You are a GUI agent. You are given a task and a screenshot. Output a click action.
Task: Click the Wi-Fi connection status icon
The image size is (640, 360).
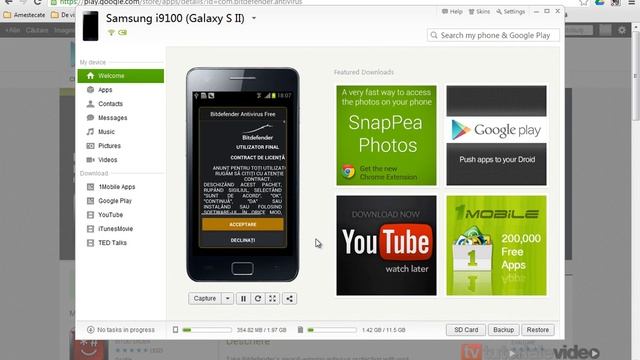[x=111, y=33]
